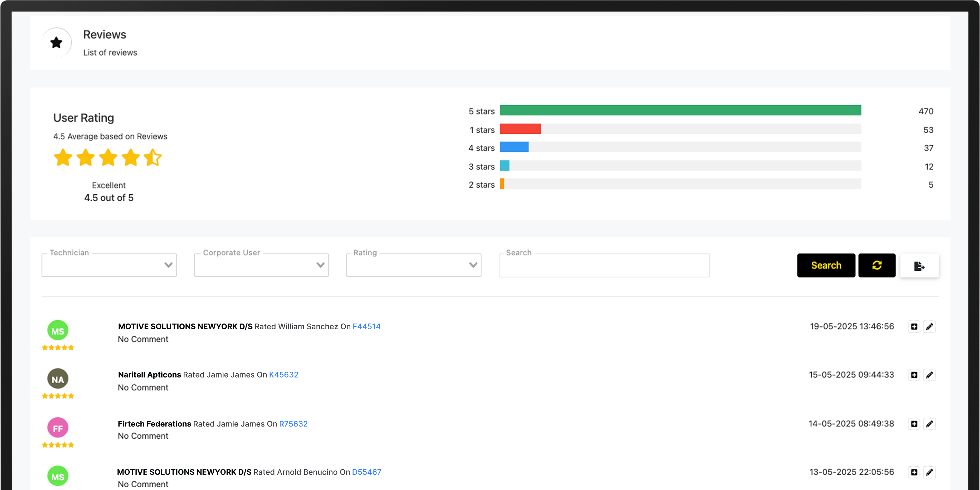Focus the Search text input field
This screenshot has height=490, width=980.
coord(604,265)
